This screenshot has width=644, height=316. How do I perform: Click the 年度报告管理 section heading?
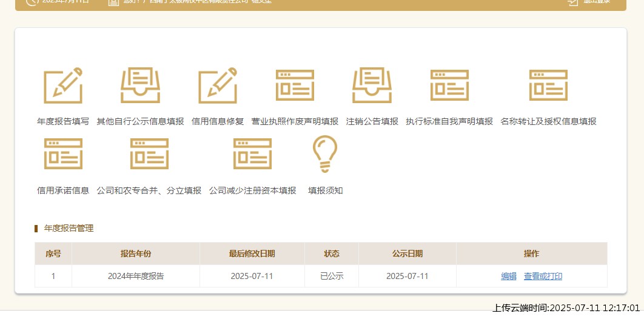(69, 229)
